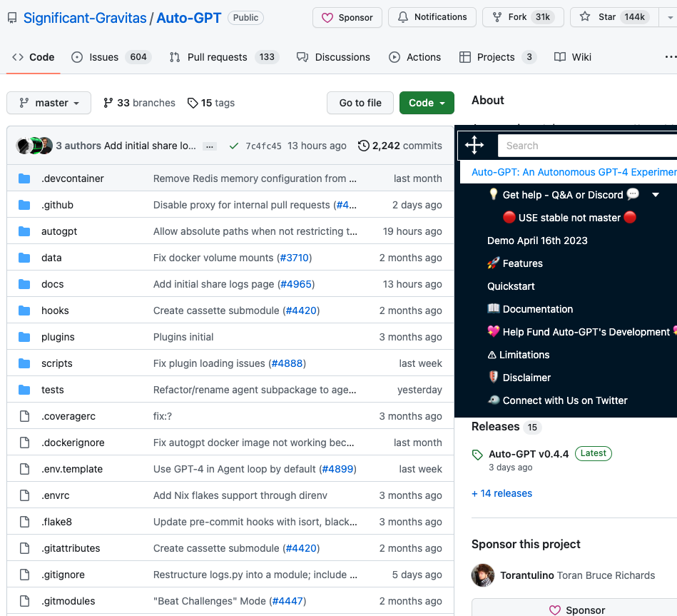Open the .github folder
This screenshot has height=616, width=677.
57,205
